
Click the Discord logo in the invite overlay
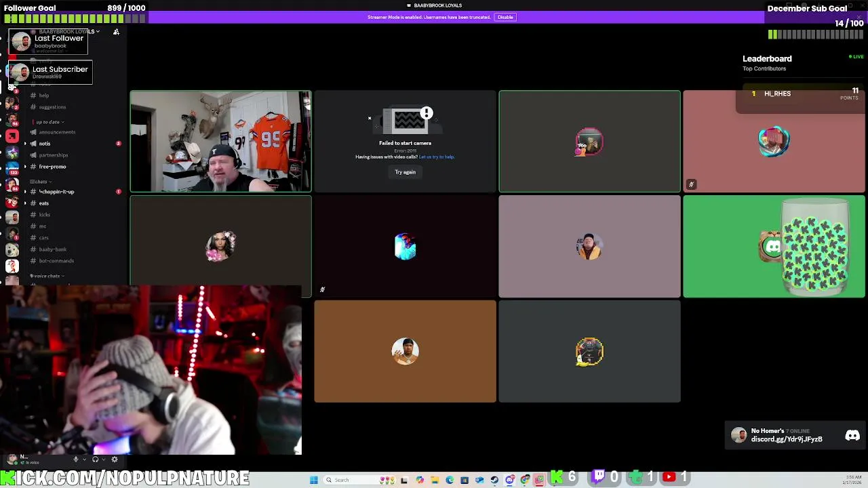pyautogui.click(x=852, y=436)
